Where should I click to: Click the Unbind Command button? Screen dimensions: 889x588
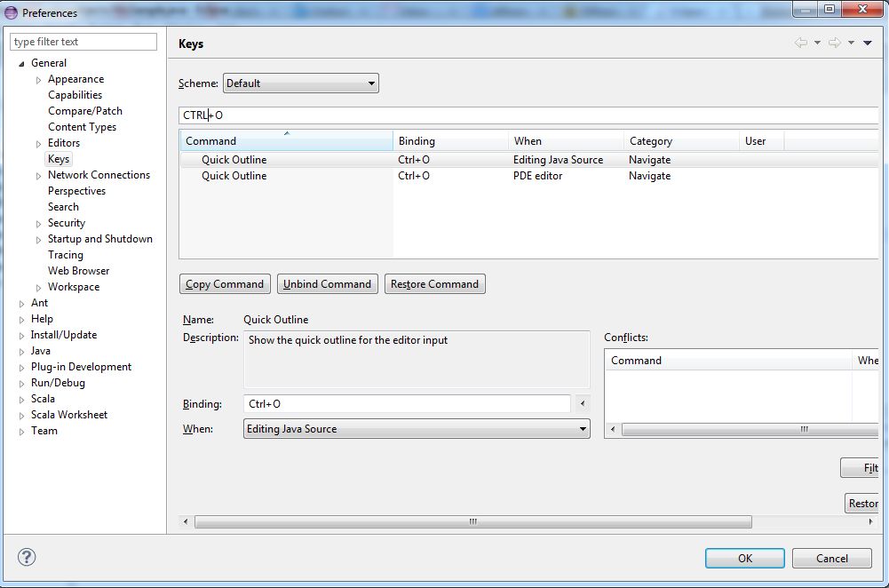327,284
